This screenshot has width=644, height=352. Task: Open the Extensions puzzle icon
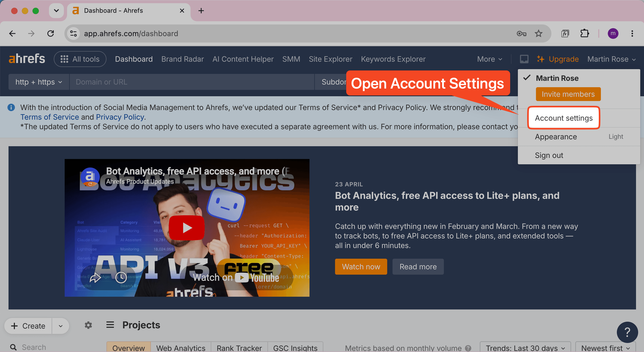pos(584,33)
